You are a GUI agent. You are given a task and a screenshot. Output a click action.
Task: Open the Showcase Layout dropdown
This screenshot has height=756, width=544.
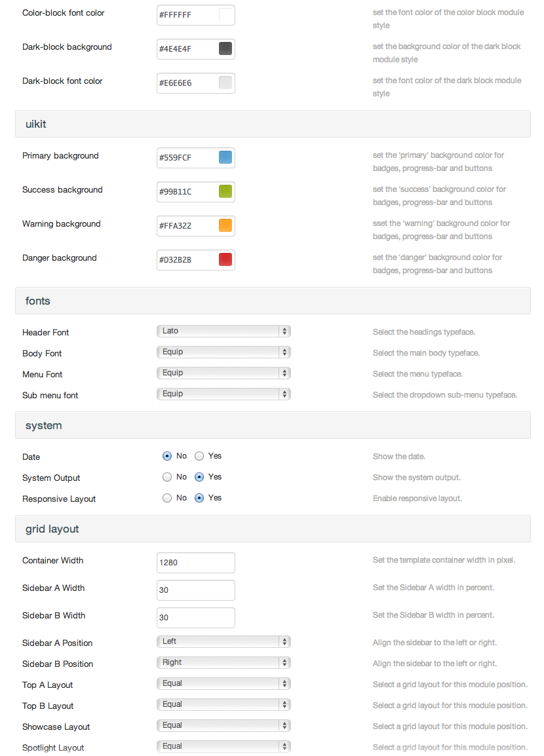[x=223, y=726]
